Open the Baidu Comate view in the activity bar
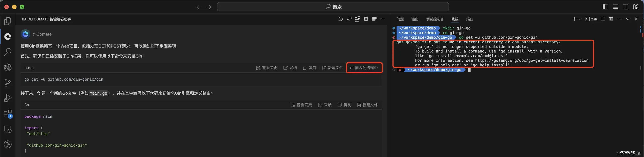The image size is (644, 157). click(x=8, y=37)
